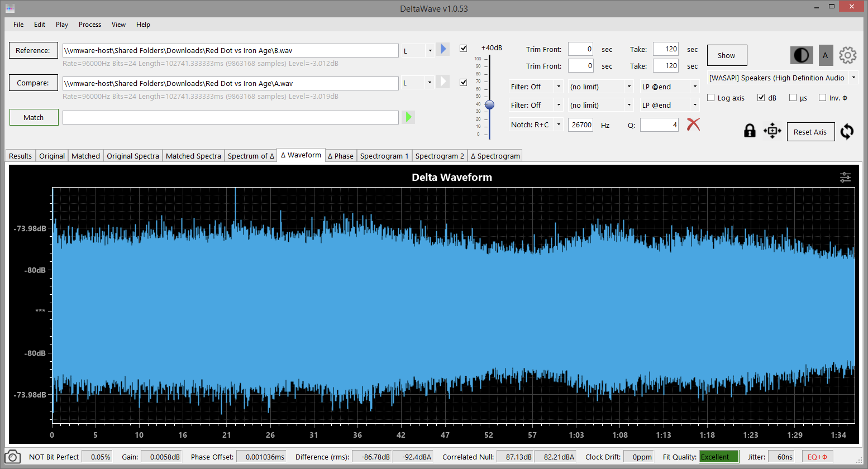Click the Show button

pos(727,55)
